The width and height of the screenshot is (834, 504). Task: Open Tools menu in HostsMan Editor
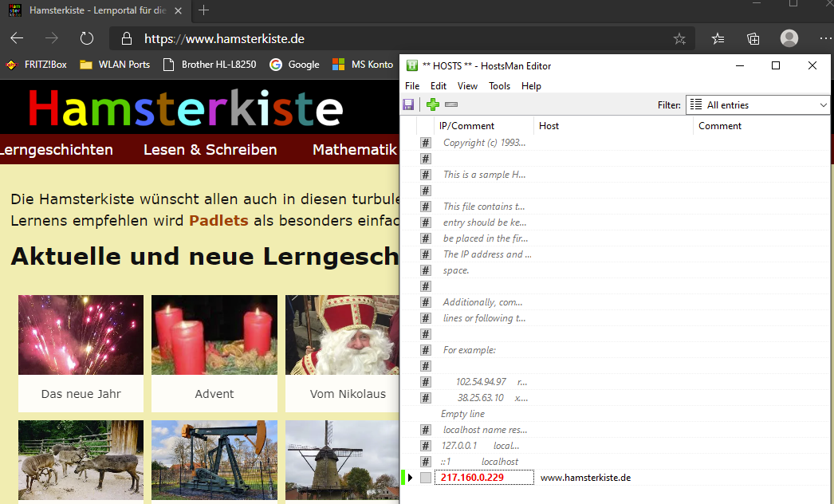499,85
